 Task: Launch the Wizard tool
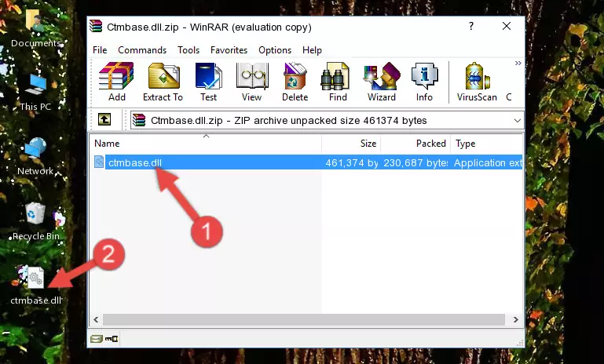pos(382,82)
